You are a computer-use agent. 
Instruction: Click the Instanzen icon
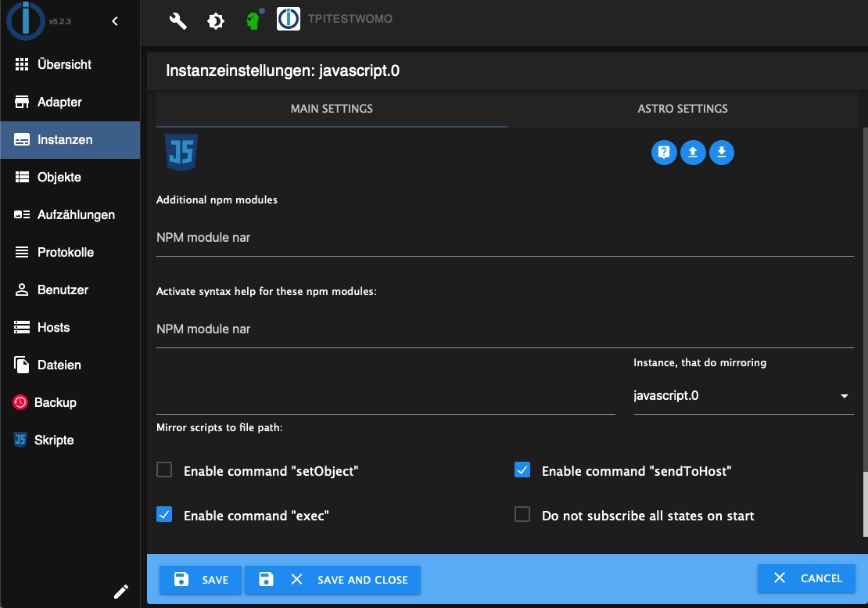click(x=22, y=139)
